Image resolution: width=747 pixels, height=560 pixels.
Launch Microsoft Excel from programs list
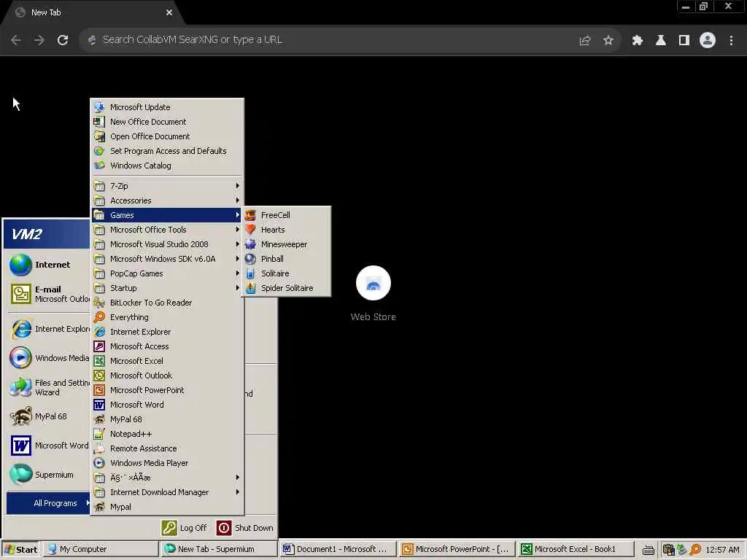(167, 361)
